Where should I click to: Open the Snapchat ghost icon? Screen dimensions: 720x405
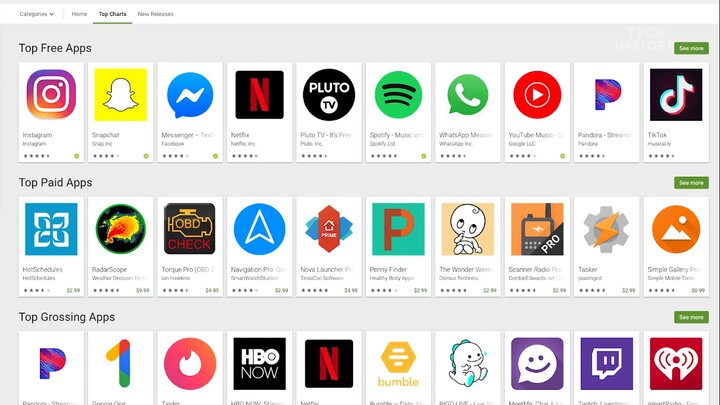click(121, 95)
